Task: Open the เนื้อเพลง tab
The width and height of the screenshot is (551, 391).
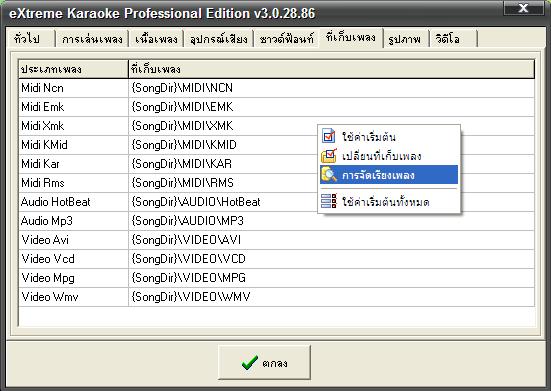Action: (156, 39)
